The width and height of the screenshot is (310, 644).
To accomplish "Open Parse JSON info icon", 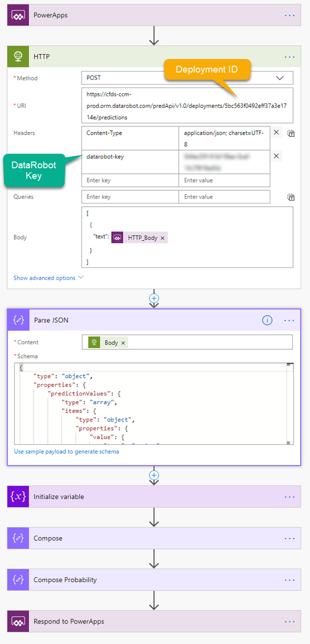I will pyautogui.click(x=267, y=321).
